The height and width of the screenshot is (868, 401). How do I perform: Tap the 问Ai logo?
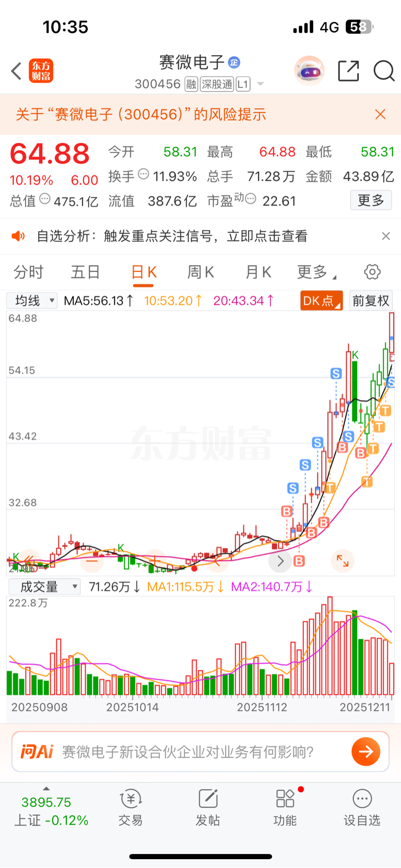pos(37,752)
